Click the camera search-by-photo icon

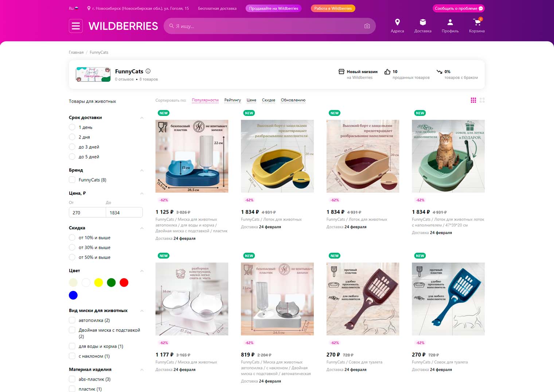[367, 26]
